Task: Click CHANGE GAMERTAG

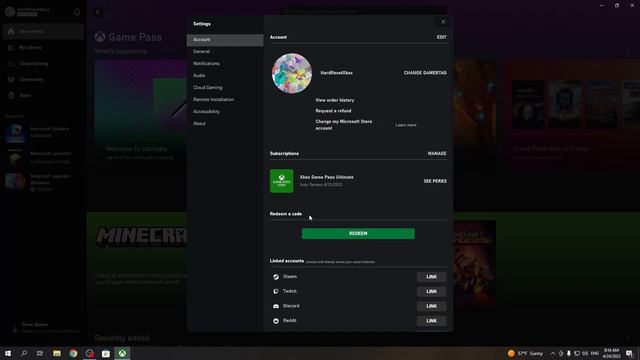Action: coord(425,73)
